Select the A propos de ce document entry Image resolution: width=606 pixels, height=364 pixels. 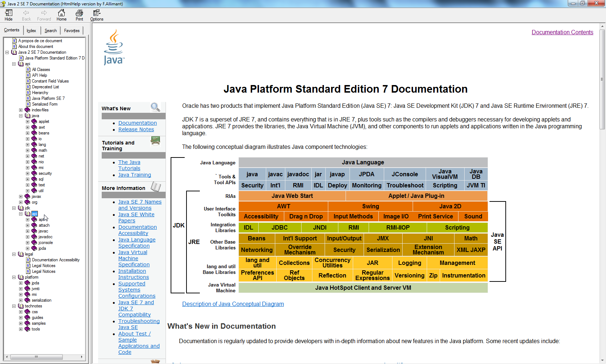pos(40,41)
